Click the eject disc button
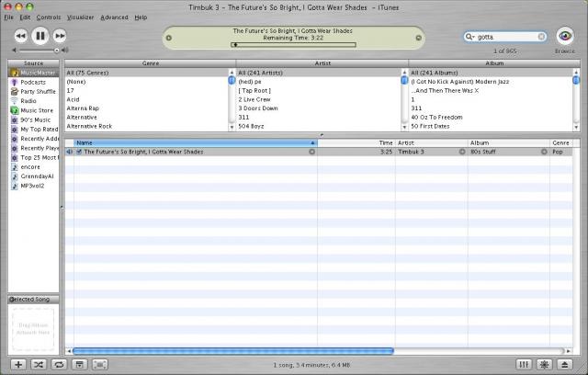588x375 pixels. (565, 365)
